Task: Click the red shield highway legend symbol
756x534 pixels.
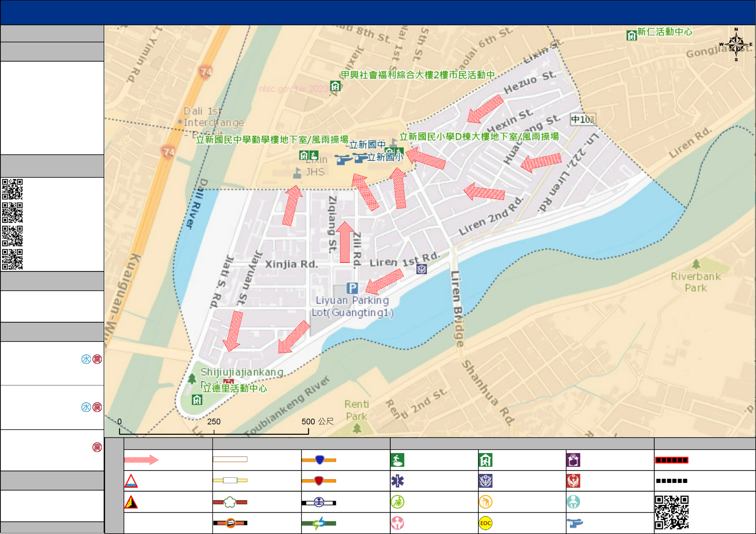Action: pos(319,481)
